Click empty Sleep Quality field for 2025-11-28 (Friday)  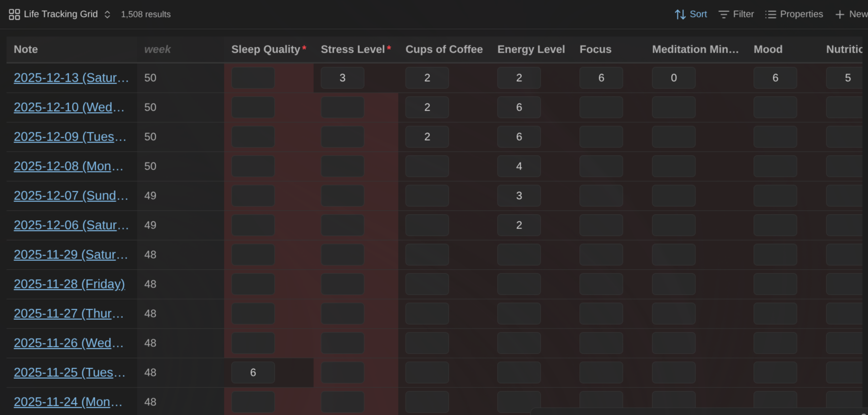pos(253,284)
